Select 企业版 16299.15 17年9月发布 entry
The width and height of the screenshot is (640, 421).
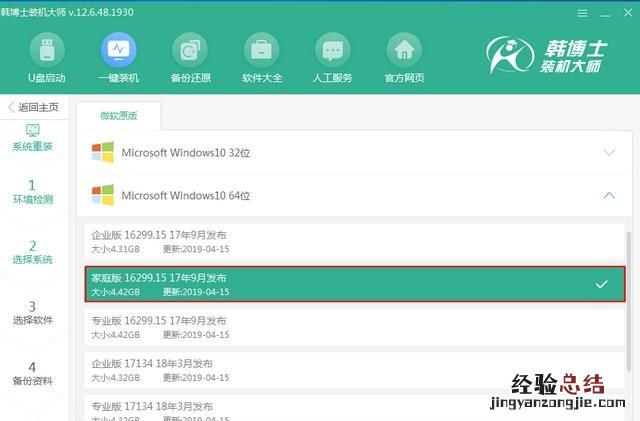[354, 242]
